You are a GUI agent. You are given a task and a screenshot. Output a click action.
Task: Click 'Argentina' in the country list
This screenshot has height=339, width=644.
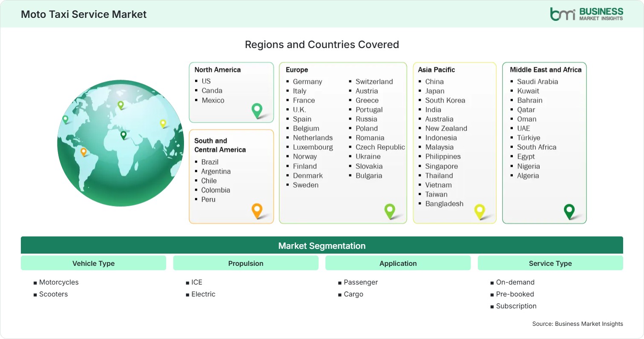[x=216, y=171]
